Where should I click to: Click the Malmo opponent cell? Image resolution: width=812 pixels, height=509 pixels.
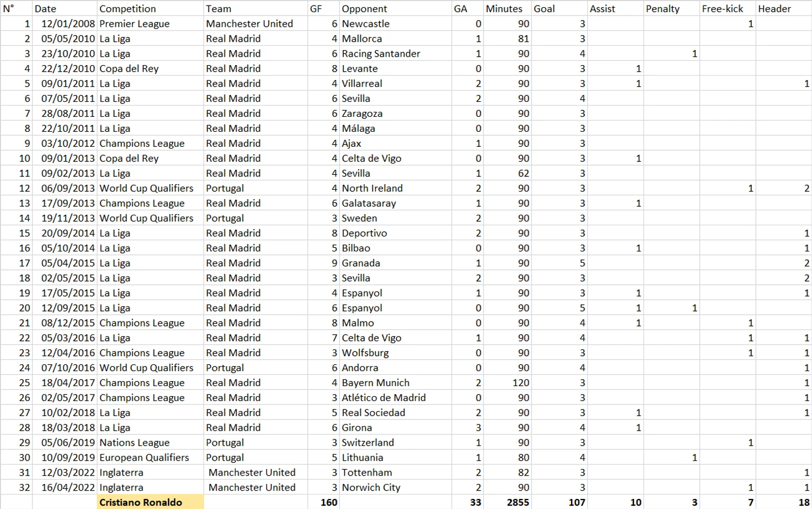[395, 323]
